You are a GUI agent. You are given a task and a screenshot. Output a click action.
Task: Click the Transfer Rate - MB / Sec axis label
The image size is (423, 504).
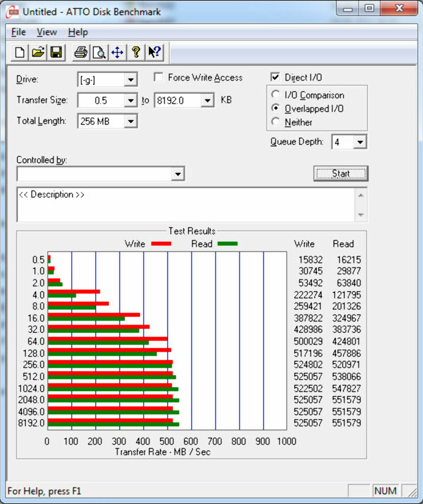pos(163,452)
